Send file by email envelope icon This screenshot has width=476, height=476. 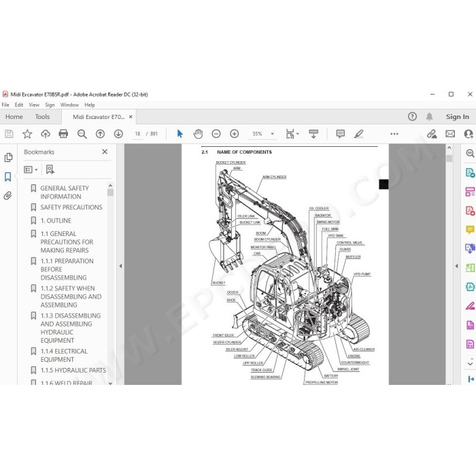coord(450,134)
